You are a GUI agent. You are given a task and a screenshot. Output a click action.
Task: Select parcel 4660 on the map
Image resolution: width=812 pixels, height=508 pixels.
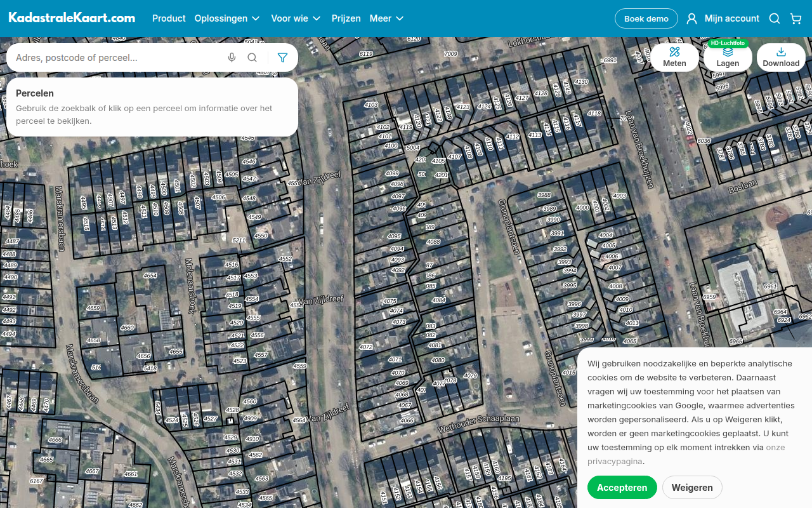point(127,328)
